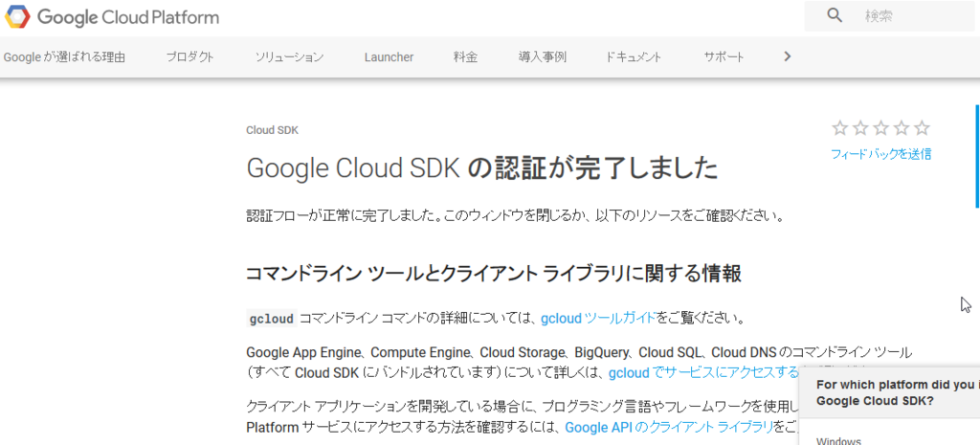Open the ドキュメント menu item
The height and width of the screenshot is (445, 980).
(634, 57)
